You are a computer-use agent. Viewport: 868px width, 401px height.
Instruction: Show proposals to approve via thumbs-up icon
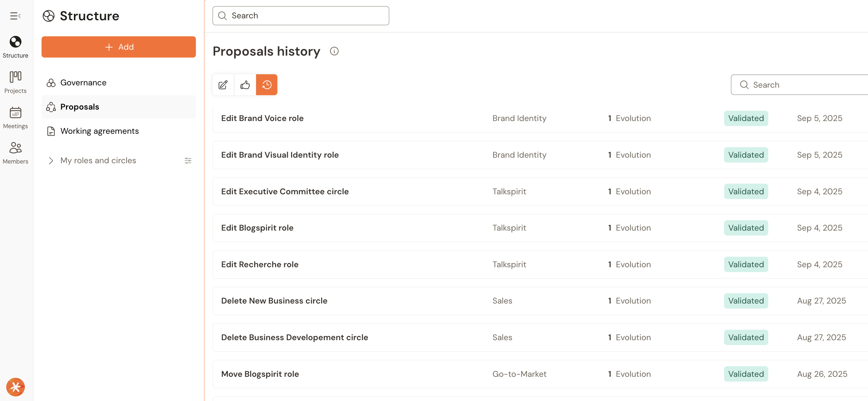click(245, 85)
